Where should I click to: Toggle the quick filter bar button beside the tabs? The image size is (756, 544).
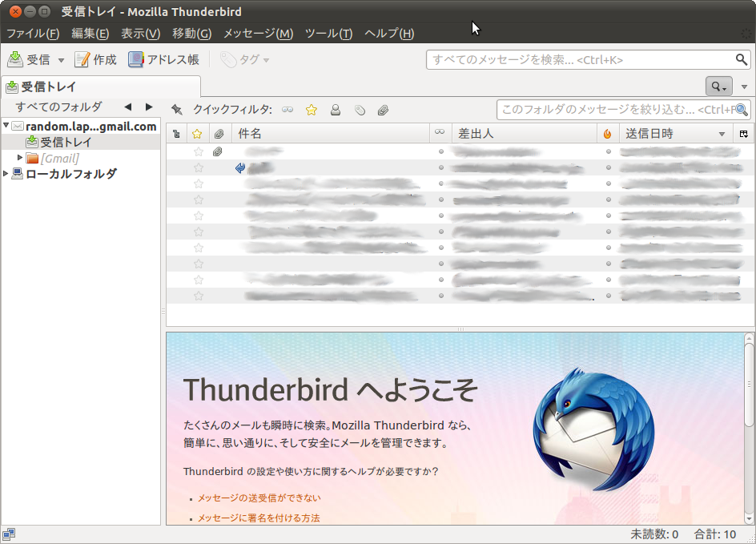pos(719,87)
